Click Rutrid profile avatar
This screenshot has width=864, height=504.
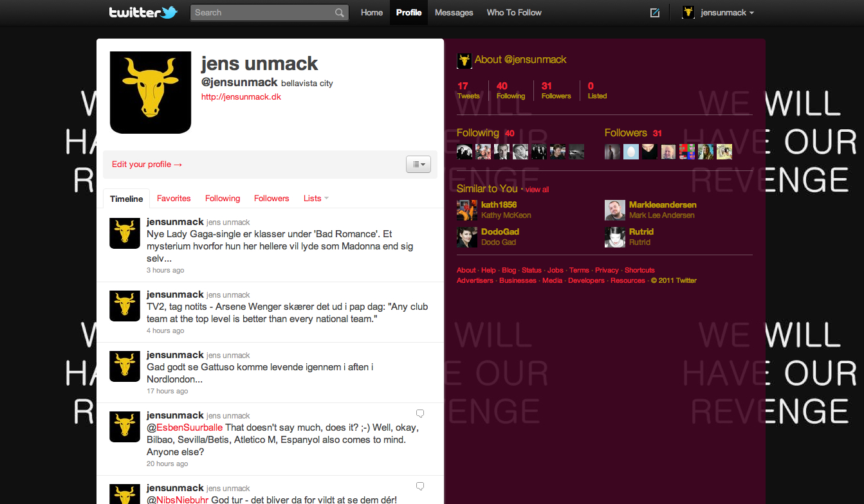tap(615, 237)
